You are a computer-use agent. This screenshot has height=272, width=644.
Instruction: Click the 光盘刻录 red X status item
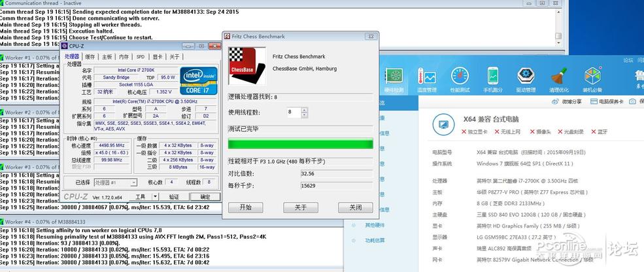pyautogui.click(x=571, y=132)
